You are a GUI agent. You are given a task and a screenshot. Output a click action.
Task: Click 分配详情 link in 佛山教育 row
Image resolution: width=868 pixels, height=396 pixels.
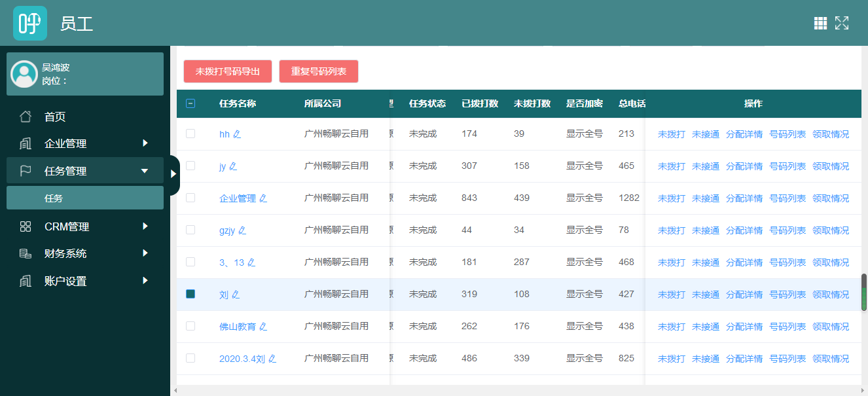744,327
